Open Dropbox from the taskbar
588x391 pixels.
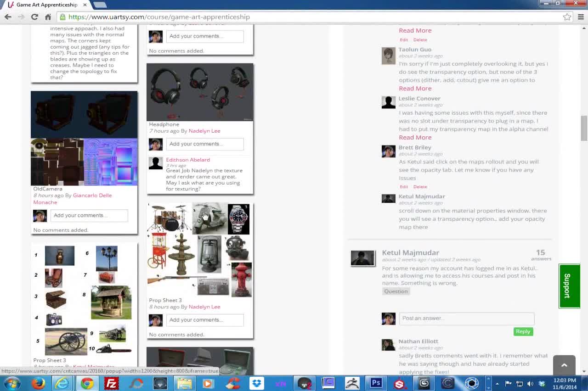click(257, 383)
